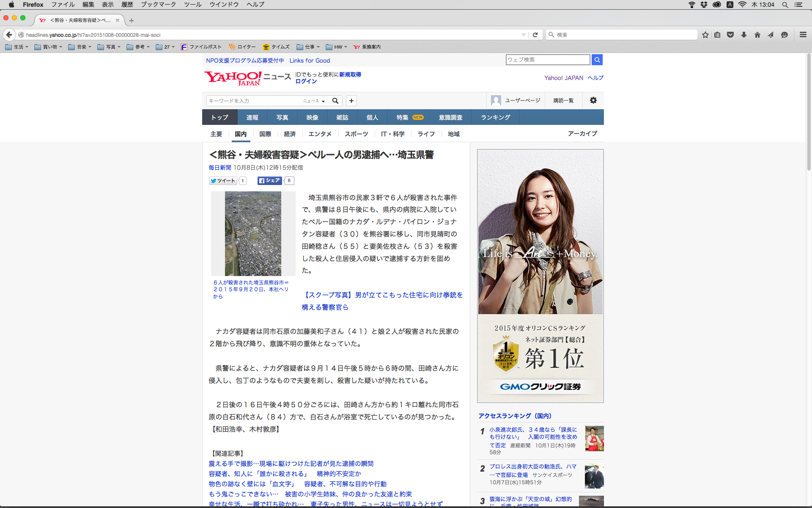
Task: Click the Firefox reload page icon
Action: click(x=535, y=35)
